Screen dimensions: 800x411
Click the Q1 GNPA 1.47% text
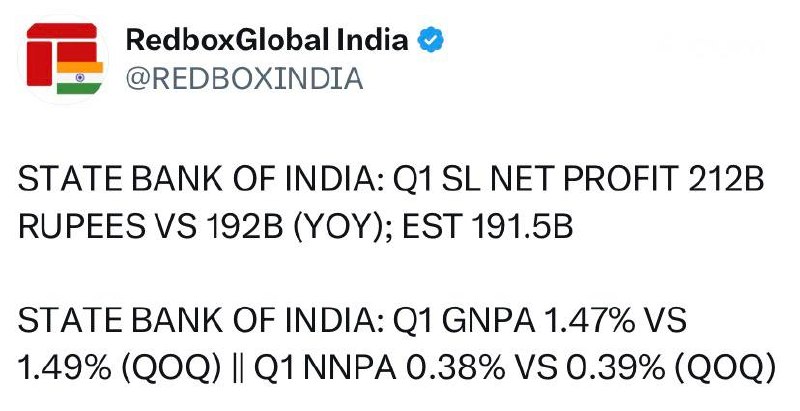pyautogui.click(x=514, y=321)
